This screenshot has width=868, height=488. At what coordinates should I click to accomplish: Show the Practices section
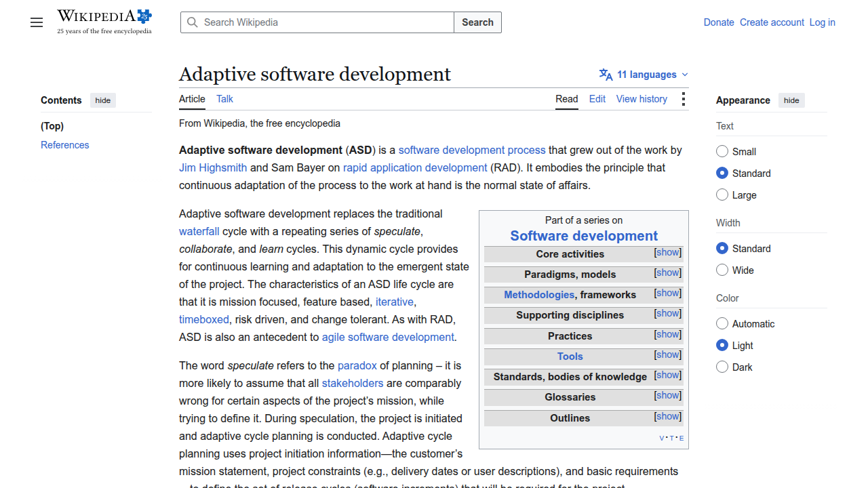pos(668,334)
